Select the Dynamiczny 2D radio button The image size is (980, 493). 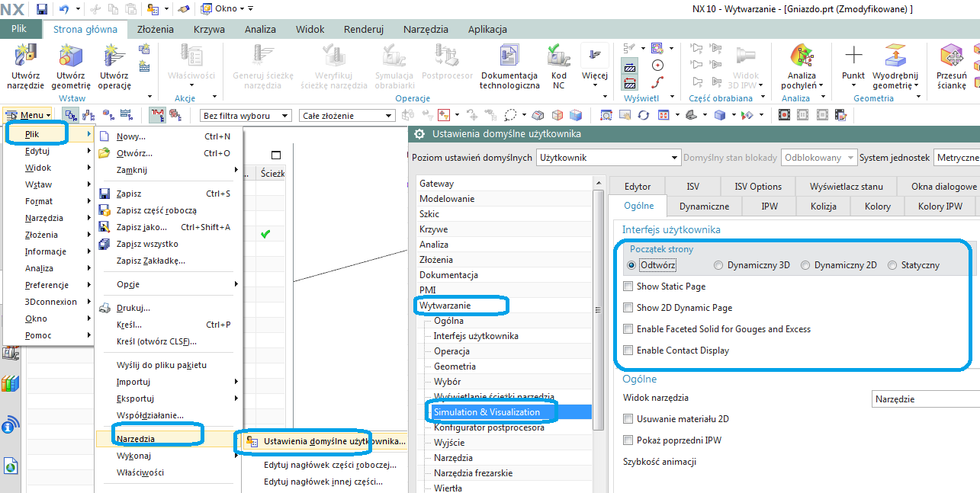click(x=805, y=265)
